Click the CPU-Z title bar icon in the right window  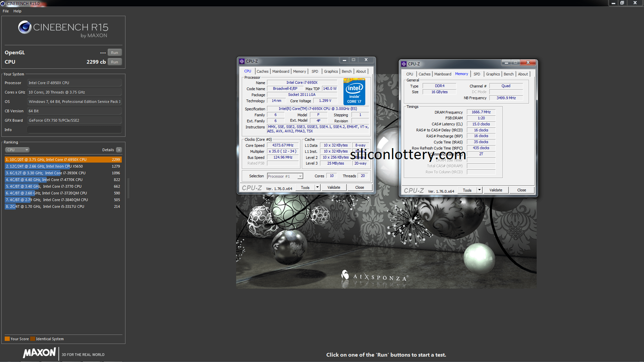pos(404,64)
